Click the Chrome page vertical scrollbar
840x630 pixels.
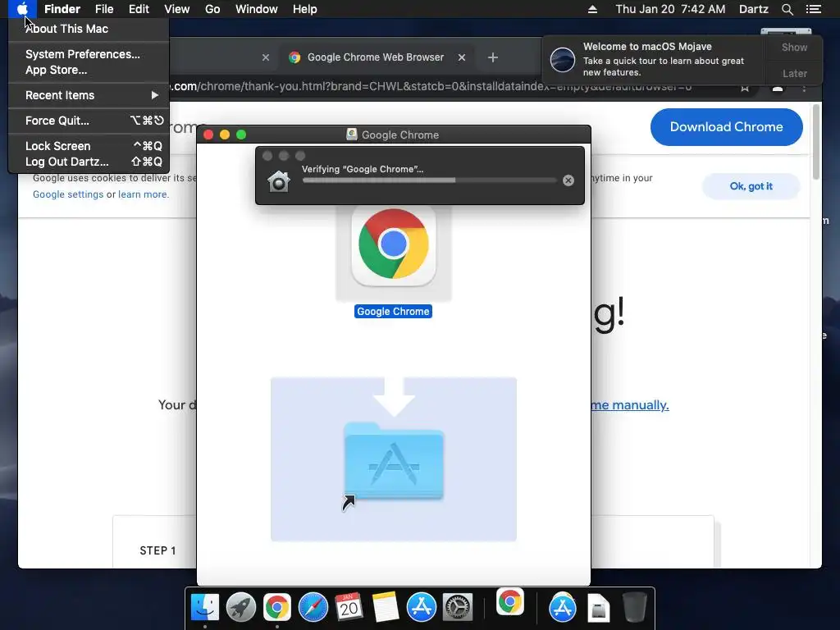click(x=816, y=143)
